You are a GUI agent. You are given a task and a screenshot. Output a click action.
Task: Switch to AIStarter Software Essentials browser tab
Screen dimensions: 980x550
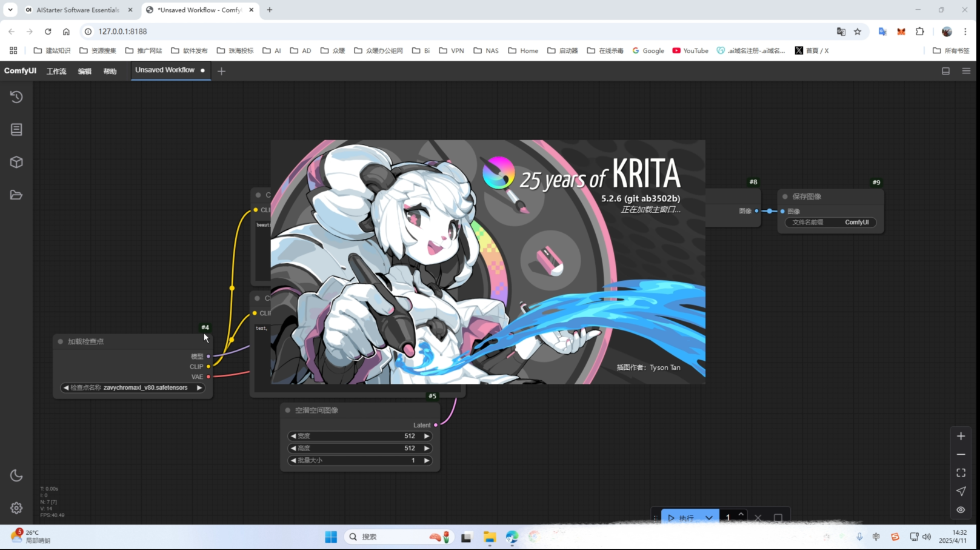78,10
